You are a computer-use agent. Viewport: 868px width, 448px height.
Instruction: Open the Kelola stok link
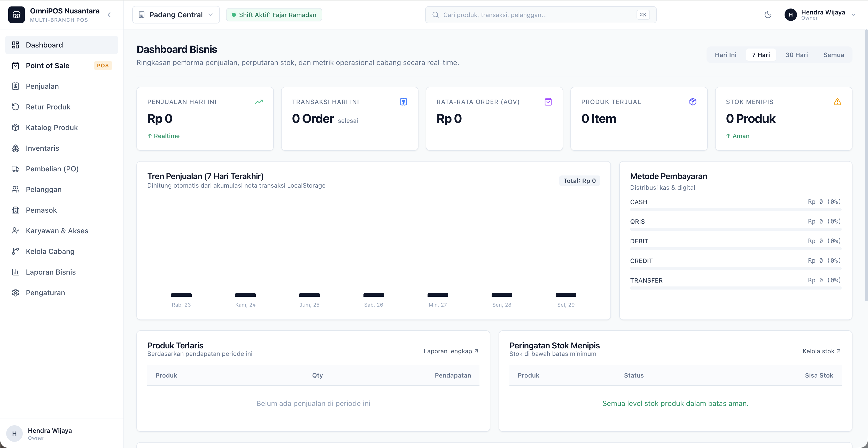tap(822, 351)
